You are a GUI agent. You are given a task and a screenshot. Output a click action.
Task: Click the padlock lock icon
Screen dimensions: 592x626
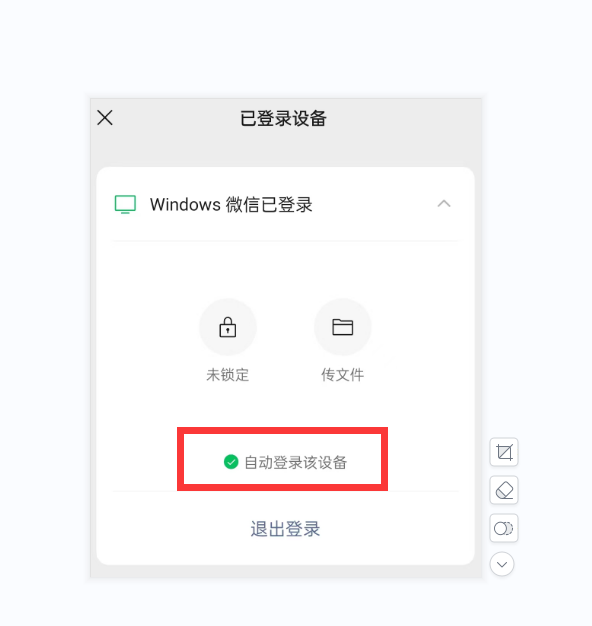click(x=228, y=327)
